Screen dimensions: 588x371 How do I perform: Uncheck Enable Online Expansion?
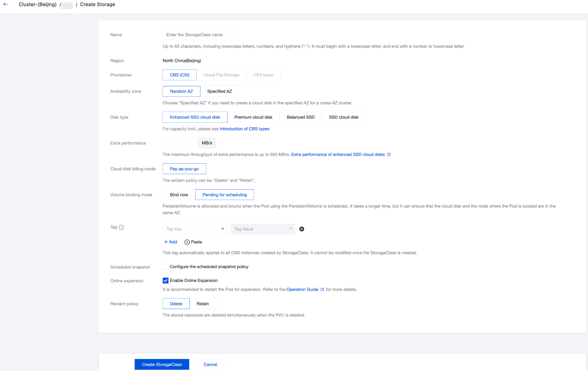[x=166, y=280]
